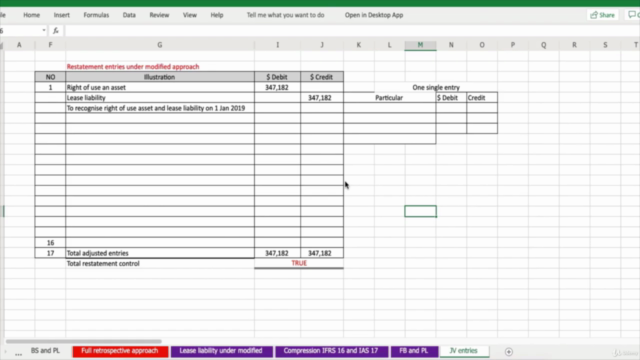Add a new sheet with plus icon
Screen dimensions: 640x360
tap(509, 352)
